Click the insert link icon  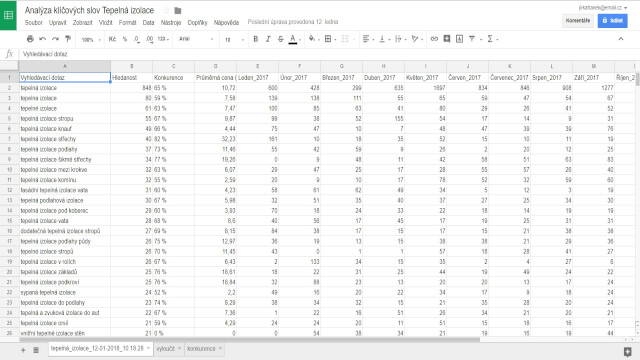coord(434,39)
